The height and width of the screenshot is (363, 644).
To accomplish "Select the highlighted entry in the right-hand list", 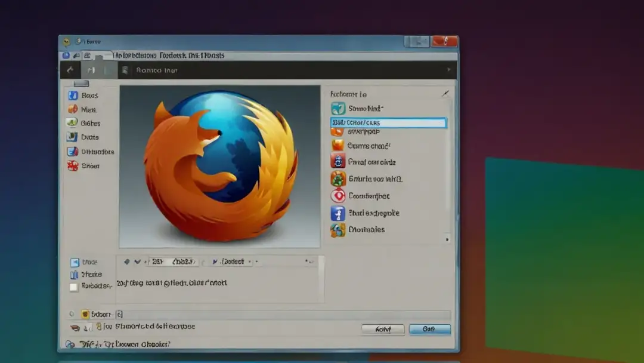I will 389,122.
